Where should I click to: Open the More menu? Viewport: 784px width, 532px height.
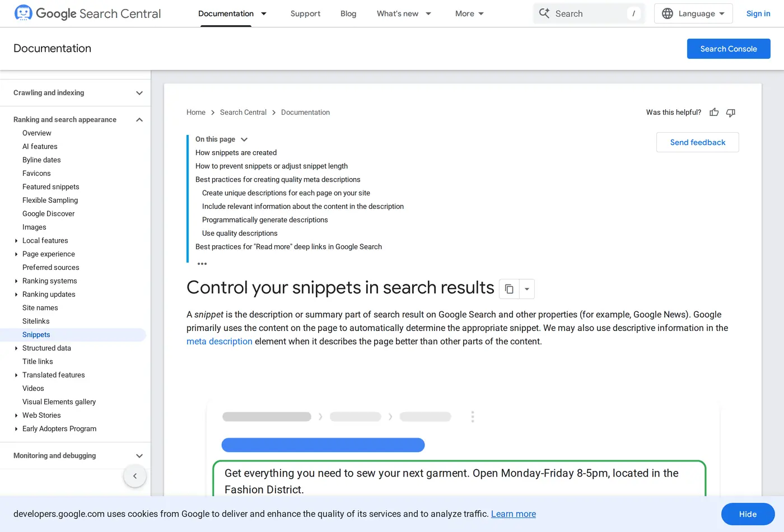[x=470, y=13]
